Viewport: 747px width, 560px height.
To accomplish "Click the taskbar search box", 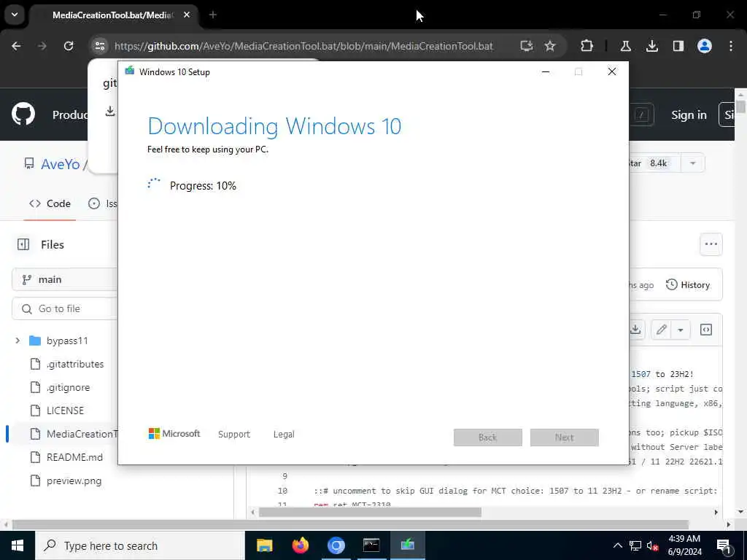I will (x=139, y=545).
